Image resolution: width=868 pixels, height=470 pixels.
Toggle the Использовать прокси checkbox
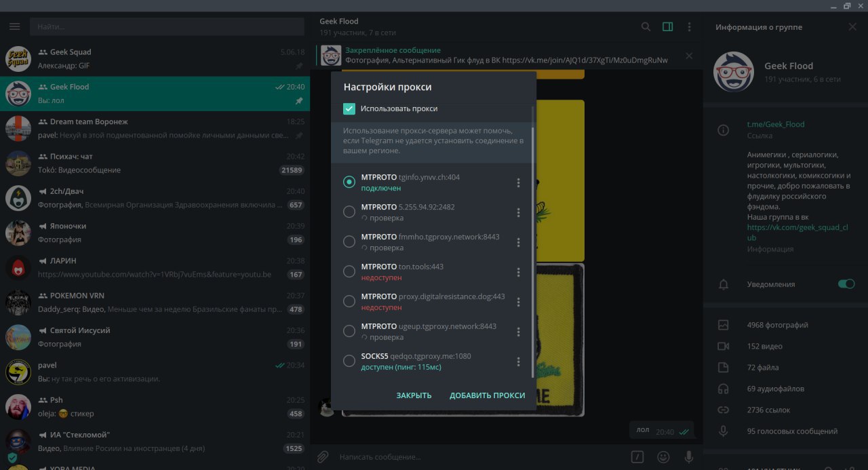point(349,109)
